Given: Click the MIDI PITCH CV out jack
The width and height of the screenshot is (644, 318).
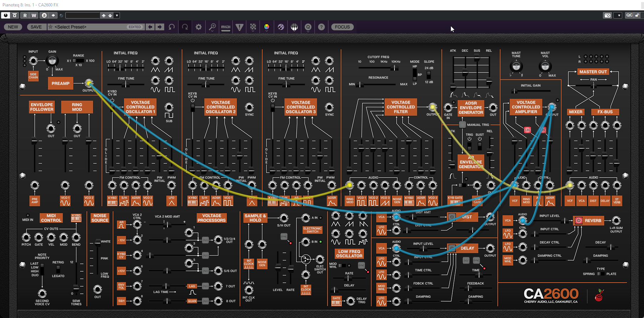Looking at the screenshot, I should click(26, 237).
